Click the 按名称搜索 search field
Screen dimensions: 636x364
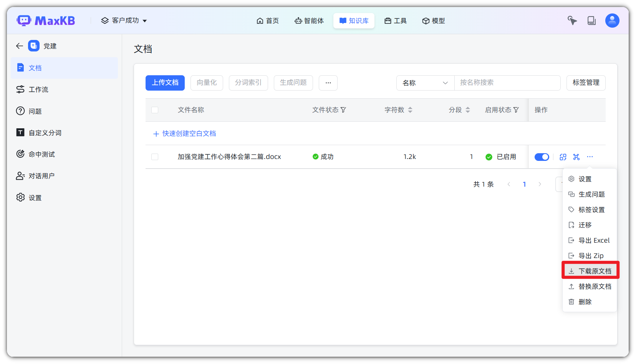pyautogui.click(x=507, y=83)
